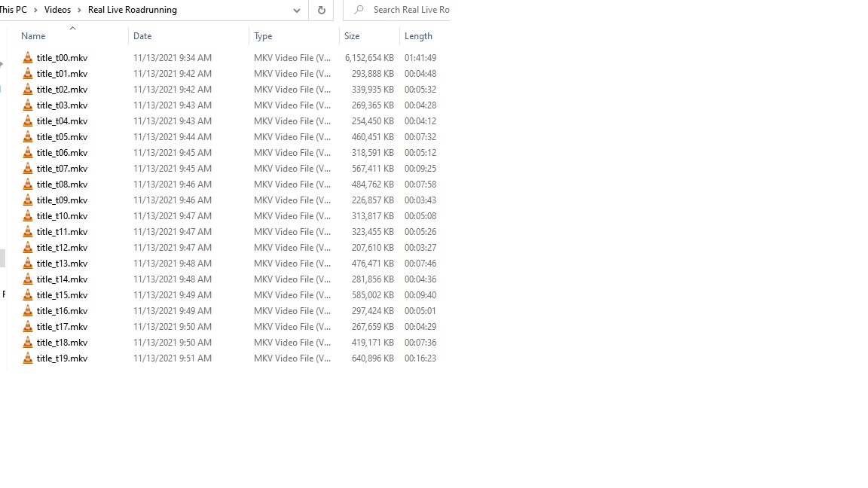Click the search magnifier icon
The width and height of the screenshot is (868, 488).
(359, 10)
